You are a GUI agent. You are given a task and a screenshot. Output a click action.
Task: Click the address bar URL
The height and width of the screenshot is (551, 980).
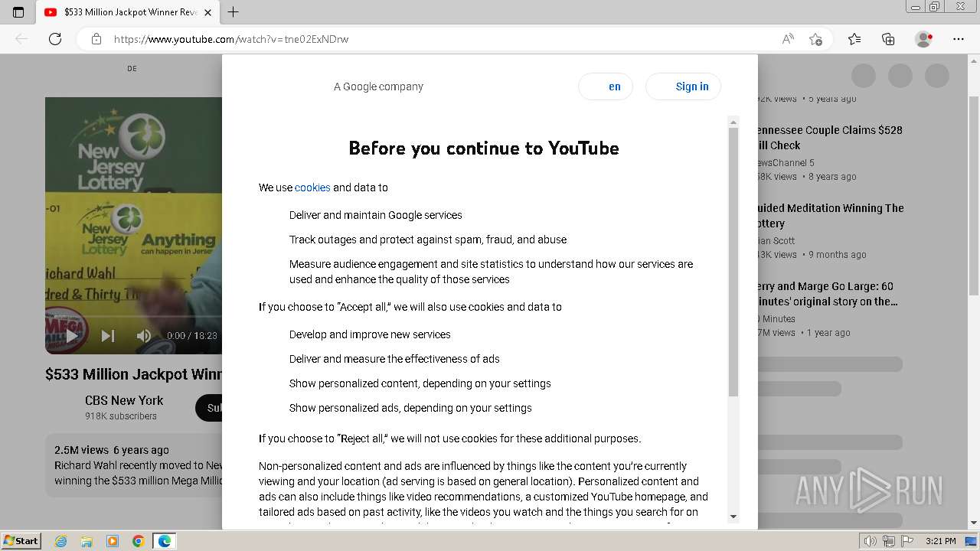[x=231, y=39]
